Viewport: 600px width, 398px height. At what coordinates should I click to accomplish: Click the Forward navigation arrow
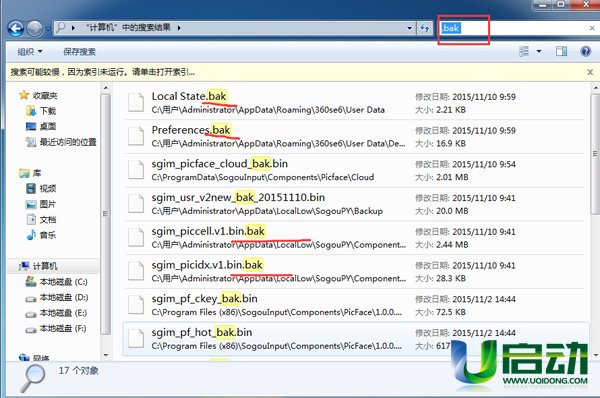(35, 28)
